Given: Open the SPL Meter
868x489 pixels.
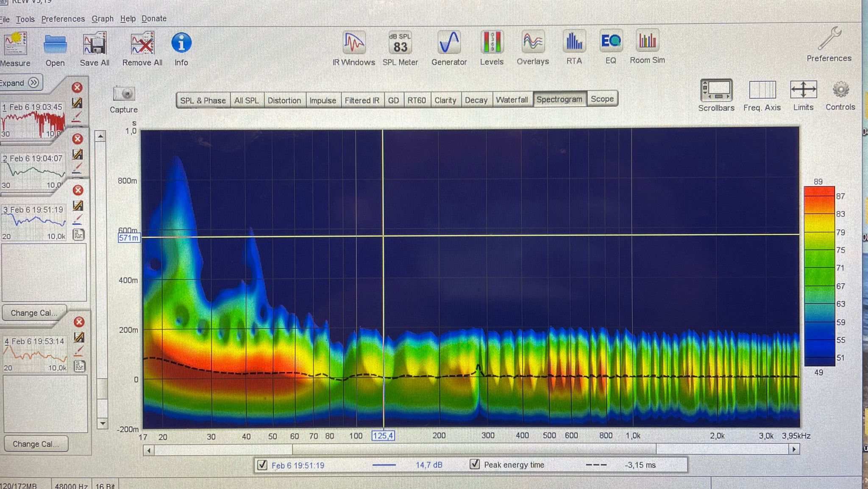Looking at the screenshot, I should (400, 43).
